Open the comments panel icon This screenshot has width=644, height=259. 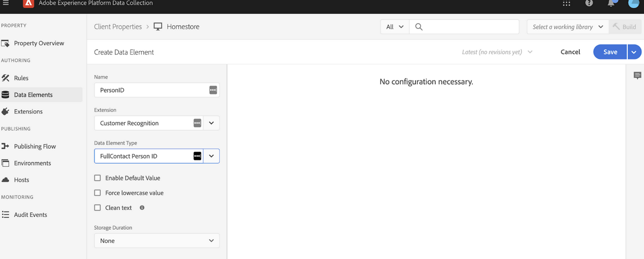pyautogui.click(x=637, y=76)
